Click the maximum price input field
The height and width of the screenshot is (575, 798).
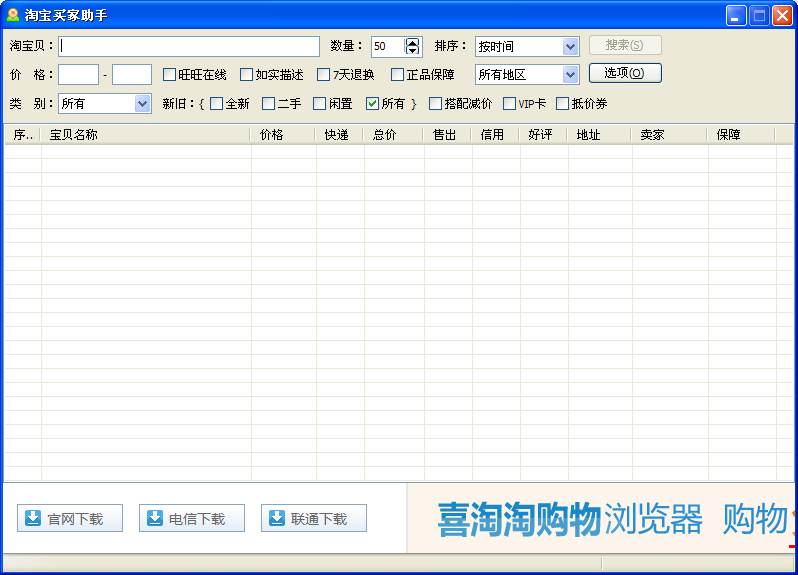click(x=132, y=75)
